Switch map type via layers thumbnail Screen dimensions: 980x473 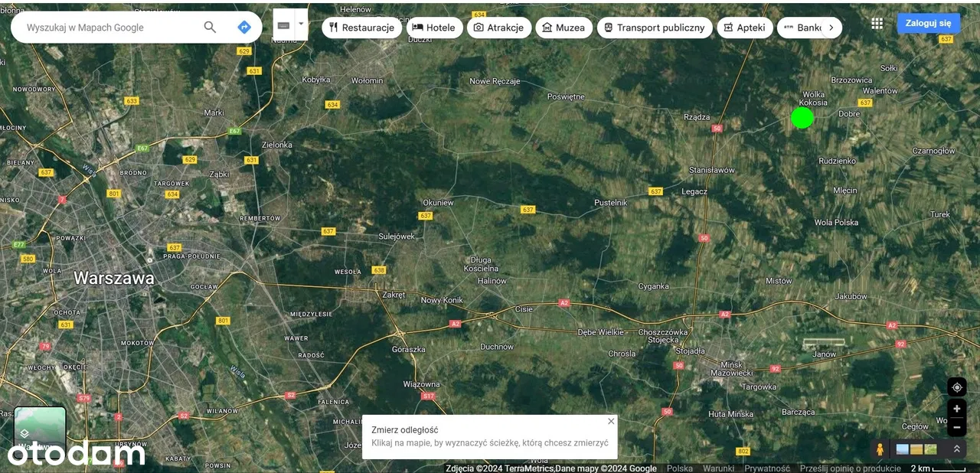coord(40,430)
